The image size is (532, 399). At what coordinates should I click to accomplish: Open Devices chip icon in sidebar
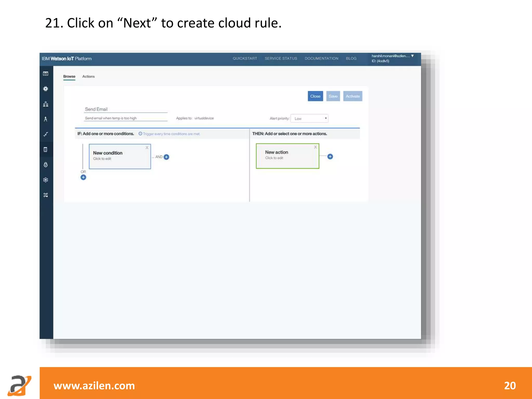[45, 89]
